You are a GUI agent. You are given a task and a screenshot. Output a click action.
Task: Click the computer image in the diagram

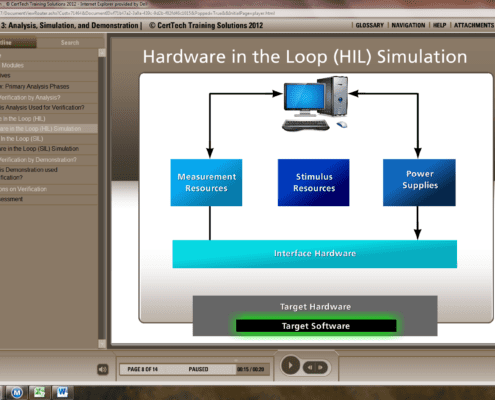315,103
